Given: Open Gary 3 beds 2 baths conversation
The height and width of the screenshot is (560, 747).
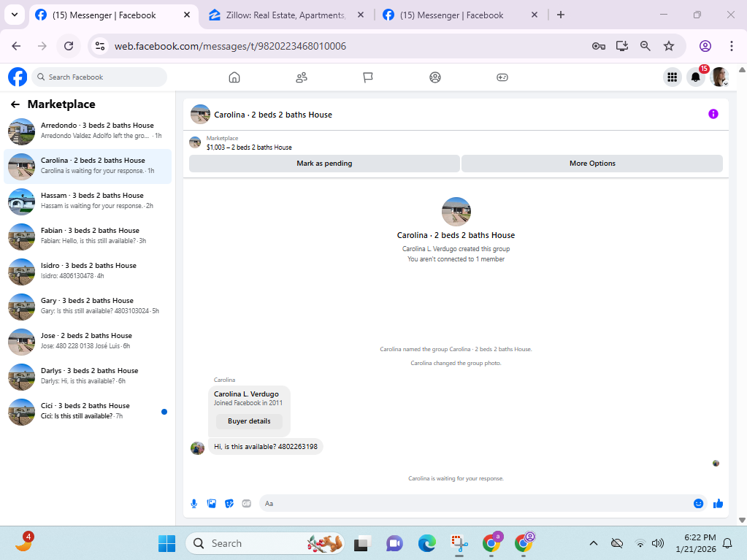Looking at the screenshot, I should (88, 307).
